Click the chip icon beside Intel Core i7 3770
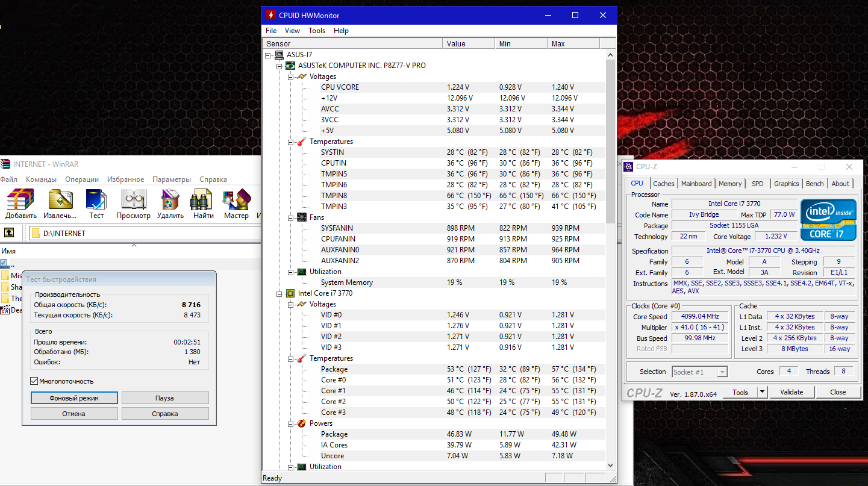Viewport: 868px width, 486px height. (290, 293)
